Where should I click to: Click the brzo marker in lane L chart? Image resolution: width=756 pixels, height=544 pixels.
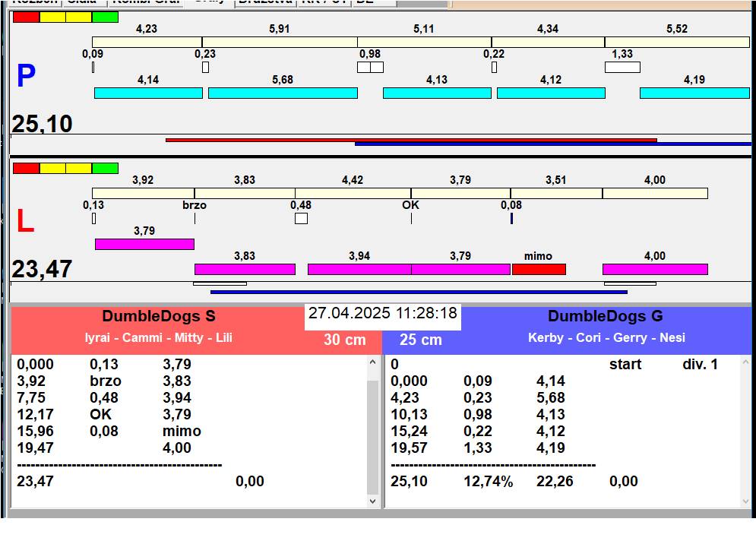click(x=195, y=219)
